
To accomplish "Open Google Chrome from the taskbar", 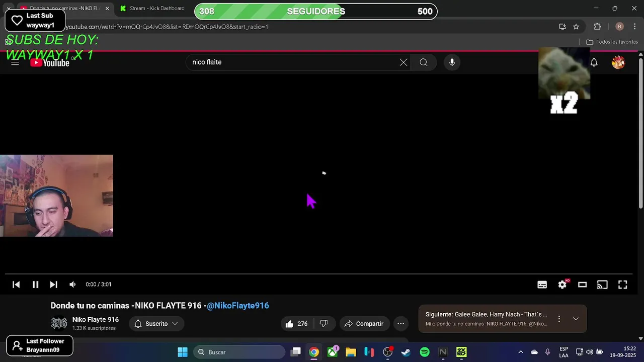I will click(314, 352).
